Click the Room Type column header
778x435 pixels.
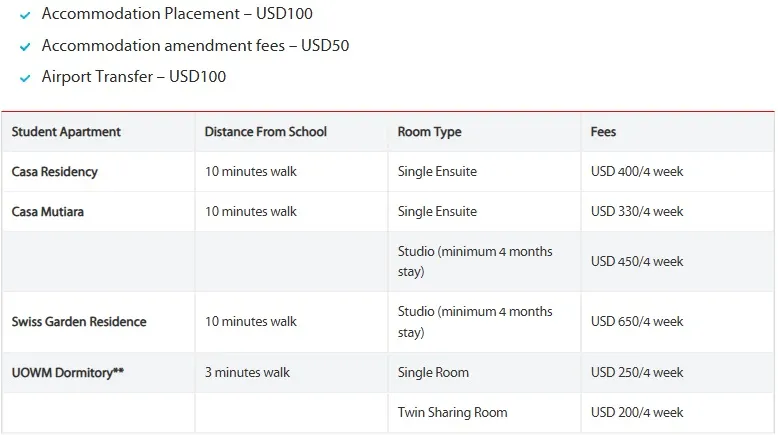(429, 132)
